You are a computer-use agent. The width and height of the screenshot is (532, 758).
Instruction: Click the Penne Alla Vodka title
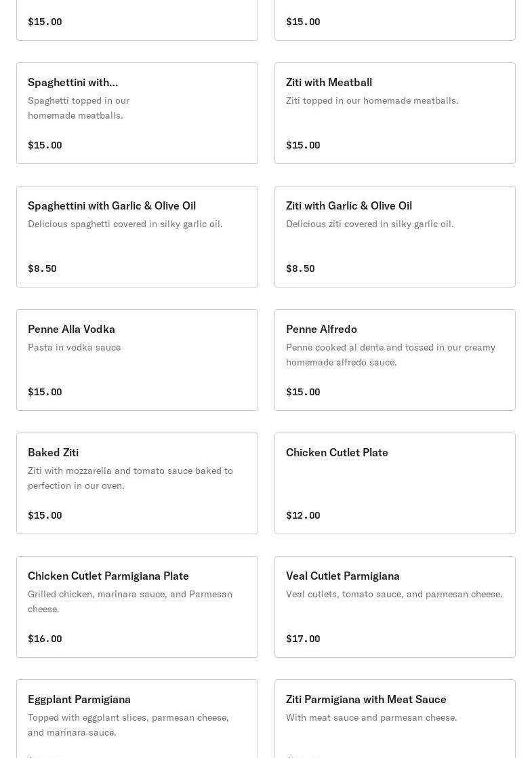click(x=71, y=329)
